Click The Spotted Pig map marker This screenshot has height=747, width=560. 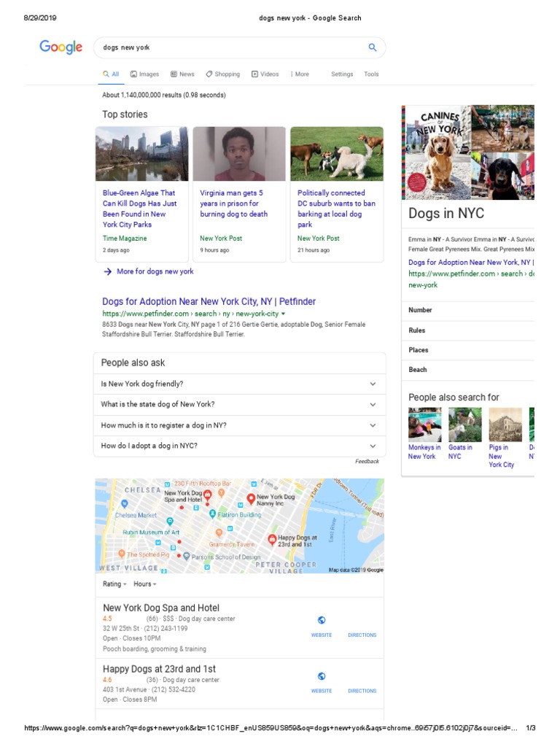click(122, 554)
